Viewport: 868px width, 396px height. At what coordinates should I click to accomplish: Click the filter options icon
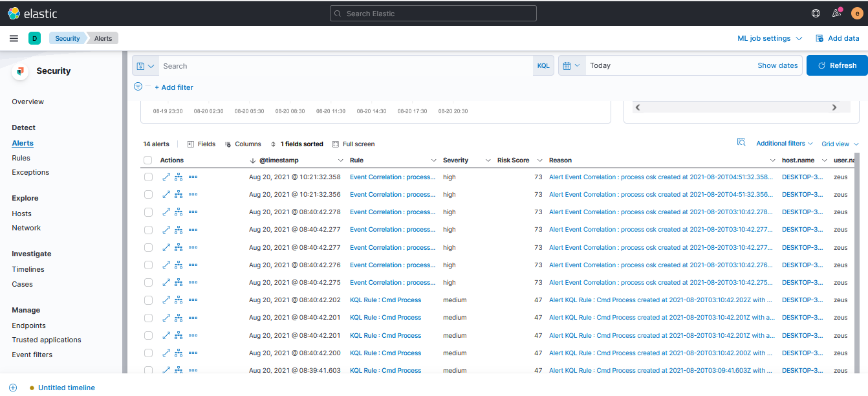pyautogui.click(x=138, y=87)
